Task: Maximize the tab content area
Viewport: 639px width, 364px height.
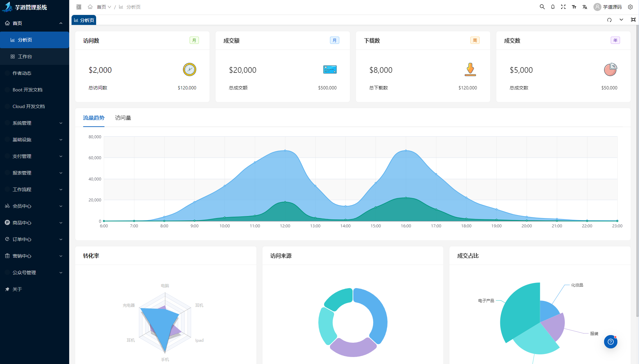Action: pyautogui.click(x=633, y=20)
